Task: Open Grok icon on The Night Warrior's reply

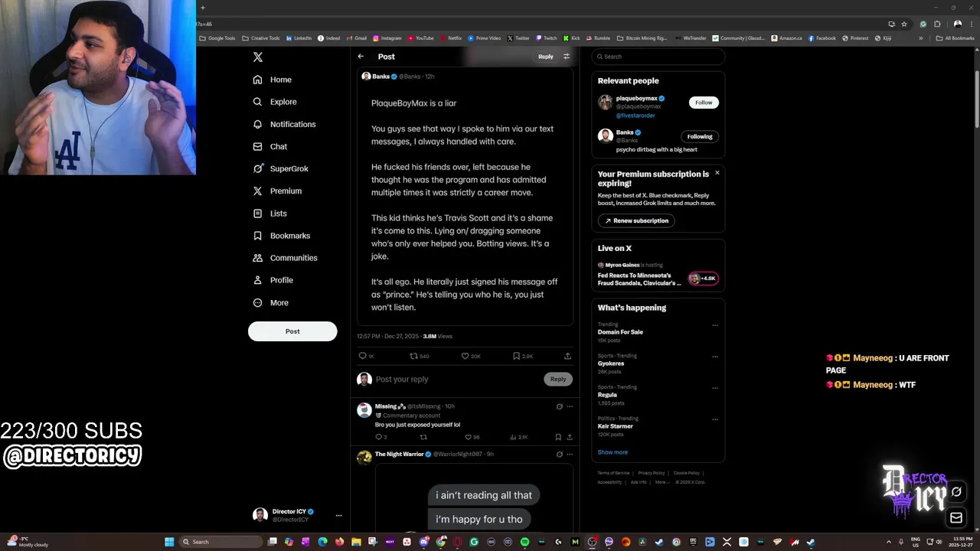Action: pyautogui.click(x=559, y=454)
